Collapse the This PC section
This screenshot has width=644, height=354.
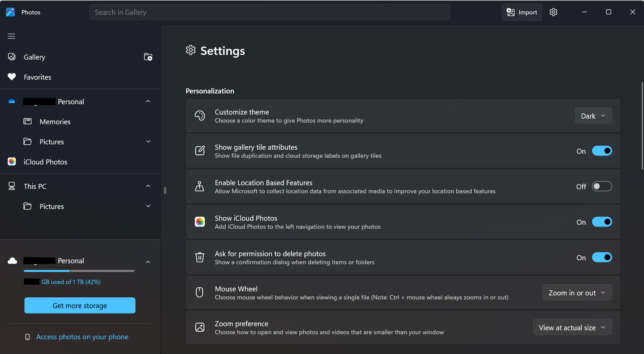coord(148,186)
